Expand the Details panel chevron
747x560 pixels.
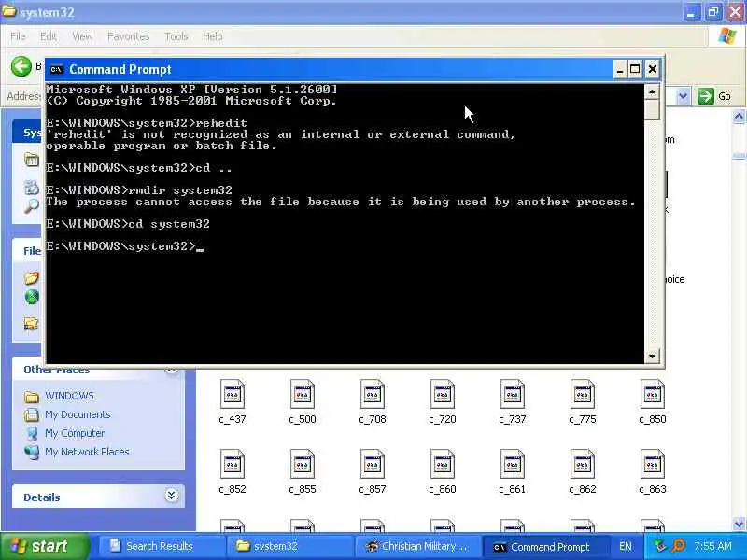click(172, 496)
